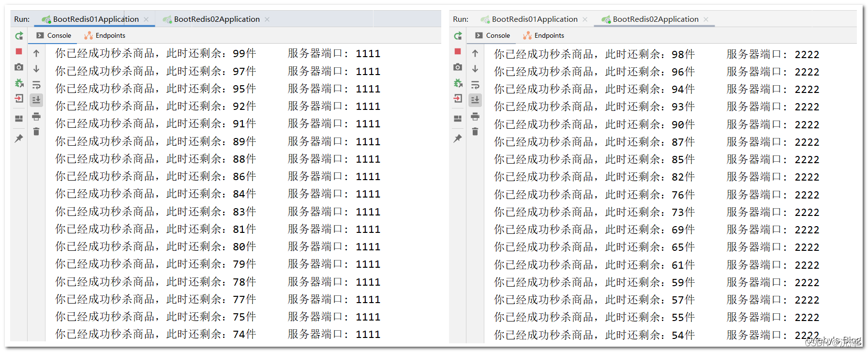The image size is (868, 352).
Task: Click down-arrow stack trace icon, port 2222 panel
Action: click(475, 69)
